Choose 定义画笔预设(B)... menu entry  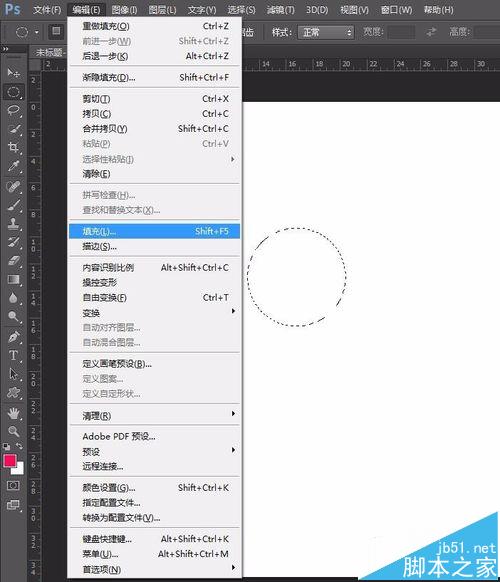154,364
